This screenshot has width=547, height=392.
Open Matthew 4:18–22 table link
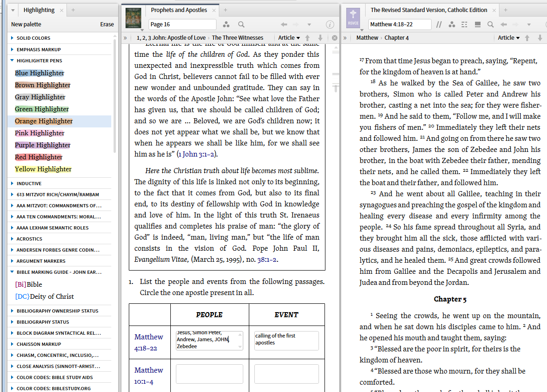149,343
